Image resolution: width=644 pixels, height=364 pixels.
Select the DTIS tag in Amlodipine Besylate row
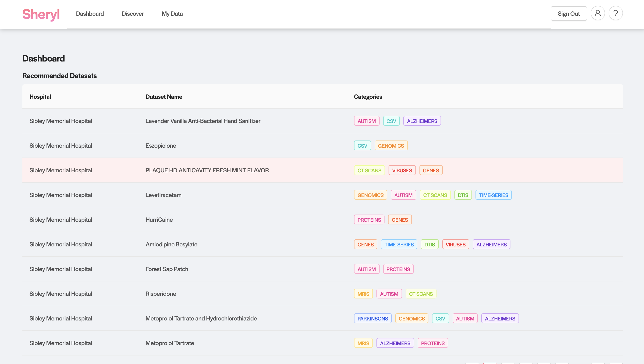(x=429, y=245)
